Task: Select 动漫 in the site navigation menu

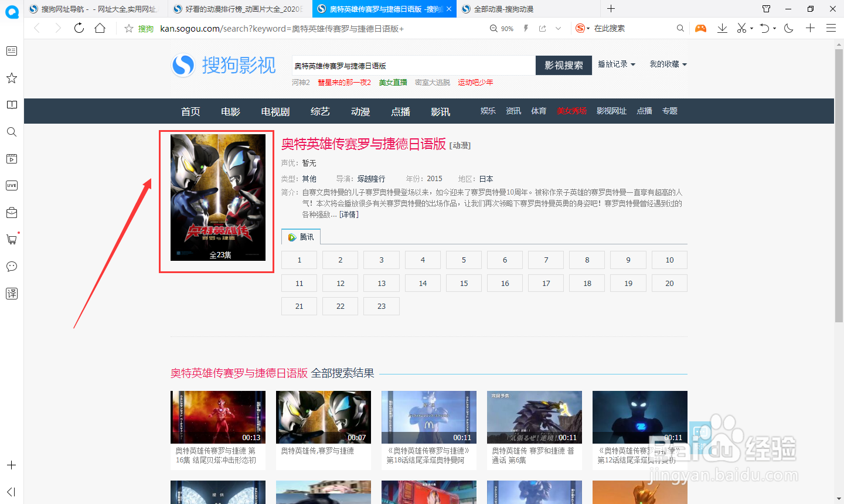Action: click(x=359, y=111)
